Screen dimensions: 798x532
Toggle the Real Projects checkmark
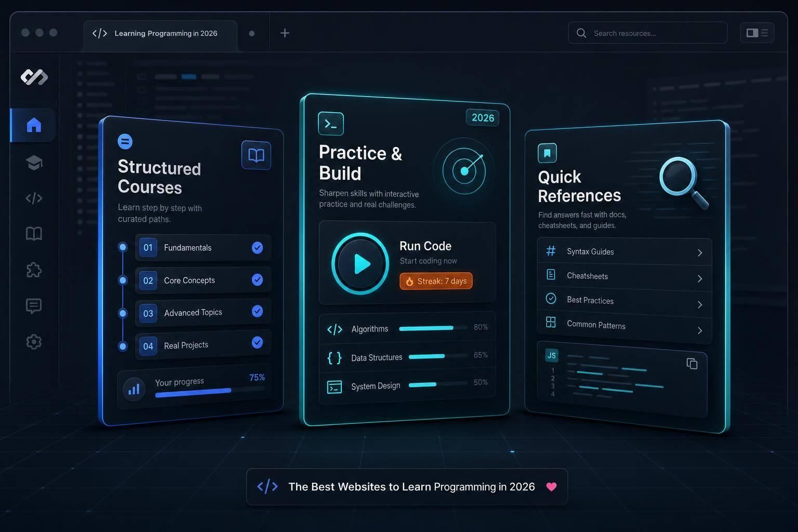coord(257,342)
